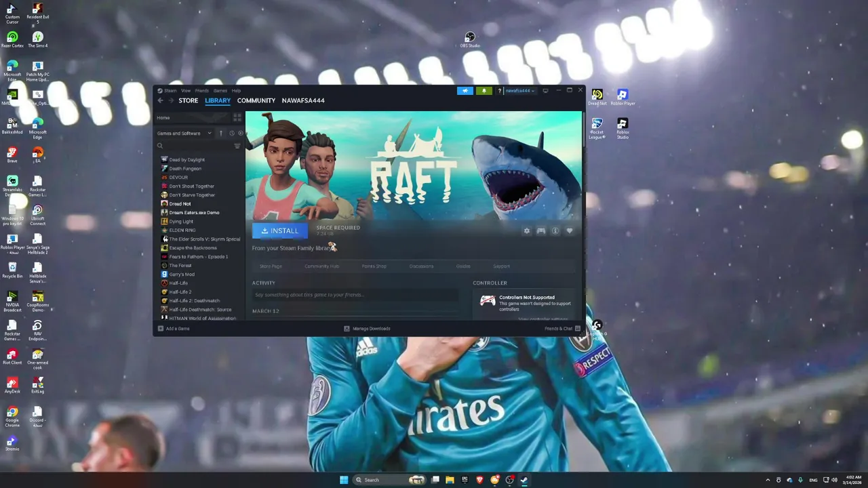Open Riot Client desktop icon
The width and height of the screenshot is (868, 488).
coord(12,357)
